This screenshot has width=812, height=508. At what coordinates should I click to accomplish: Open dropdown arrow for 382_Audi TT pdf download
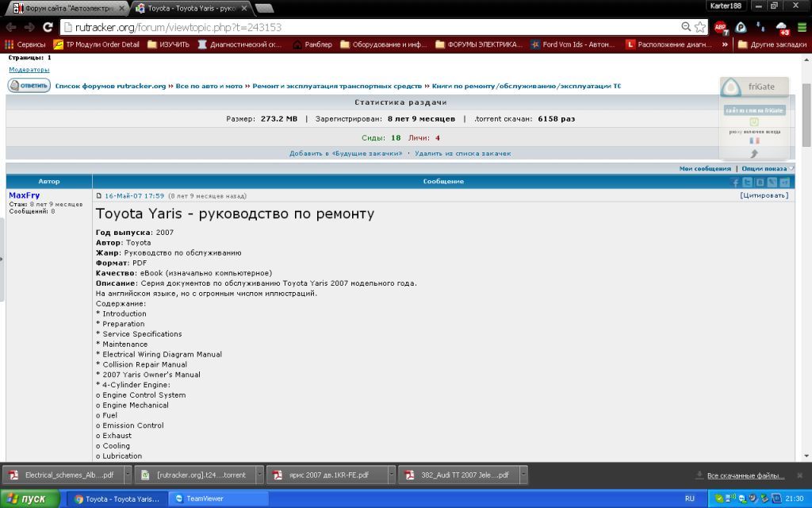pyautogui.click(x=523, y=475)
